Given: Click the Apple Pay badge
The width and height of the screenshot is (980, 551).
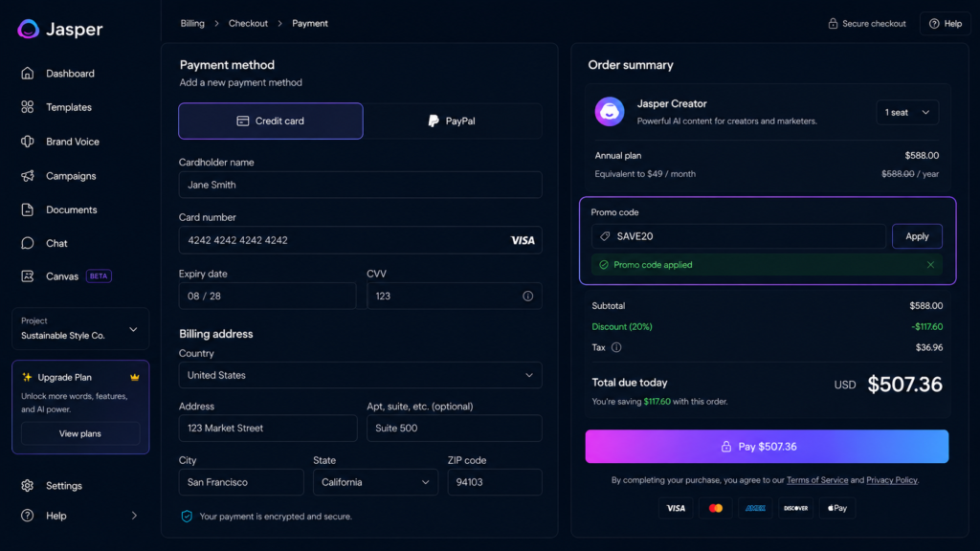Looking at the screenshot, I should click(x=836, y=508).
